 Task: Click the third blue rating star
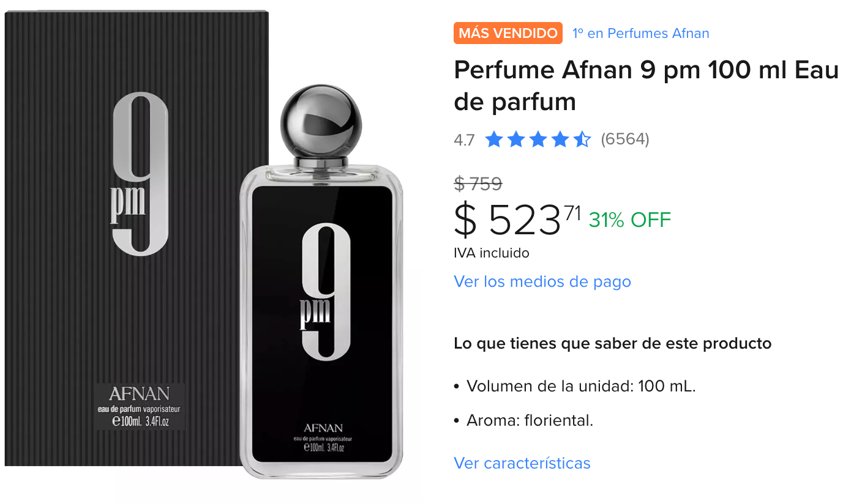coord(538,139)
